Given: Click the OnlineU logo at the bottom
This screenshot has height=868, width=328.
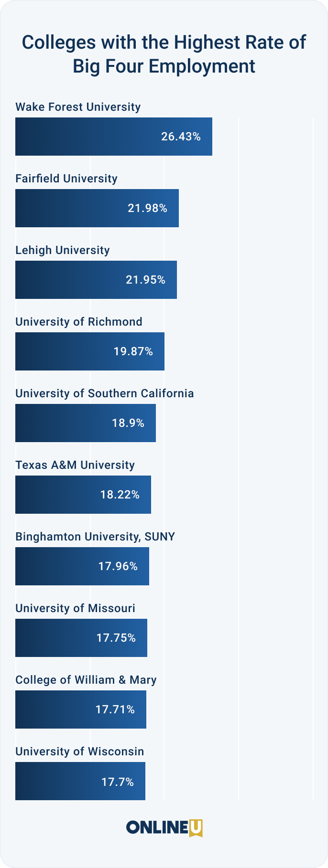Looking at the screenshot, I should tap(164, 827).
